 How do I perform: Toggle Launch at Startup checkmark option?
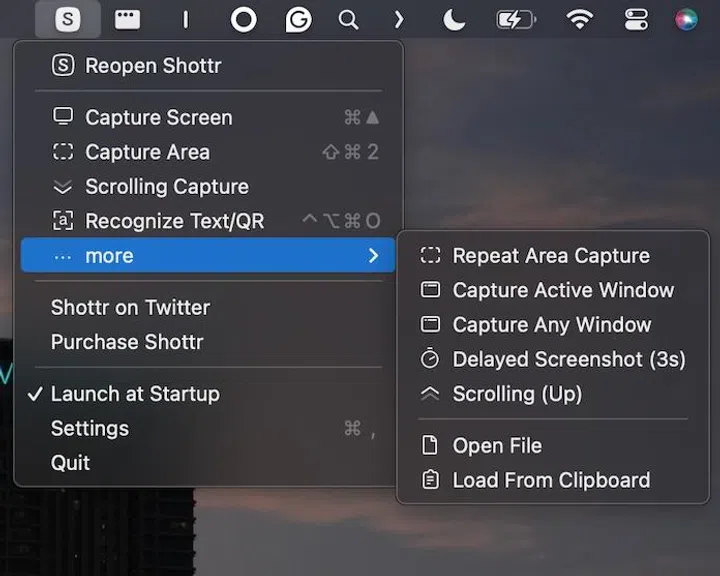208,394
